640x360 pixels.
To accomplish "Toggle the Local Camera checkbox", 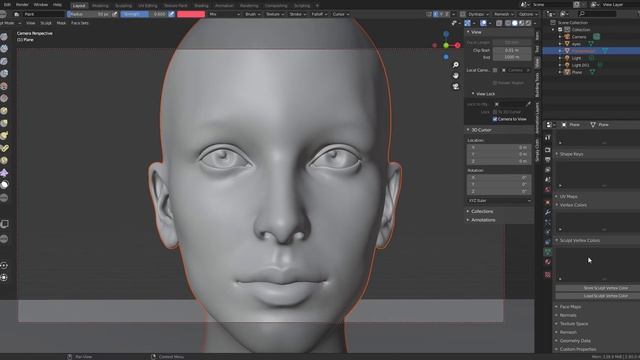I will 495,70.
